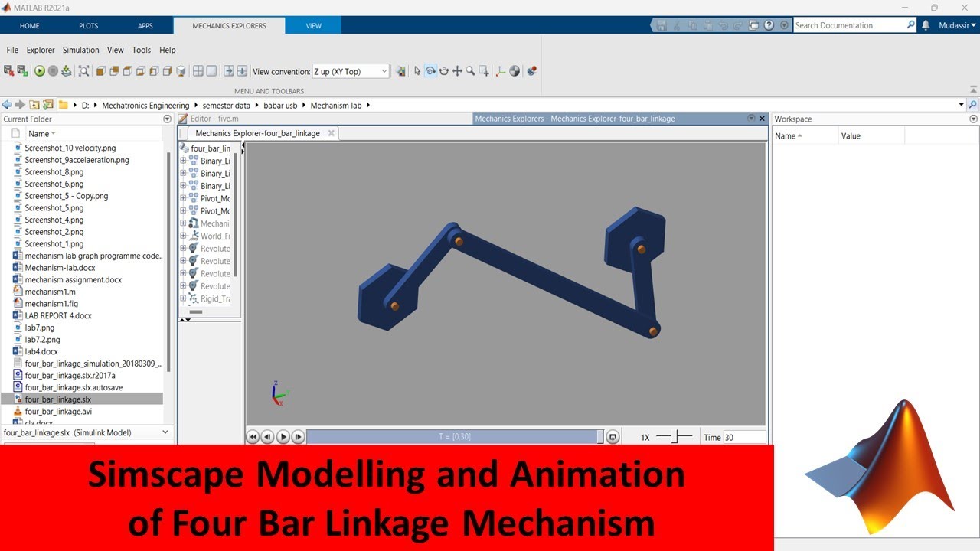Screen dimensions: 980x551
Task: Open the File menu
Action: (x=12, y=50)
